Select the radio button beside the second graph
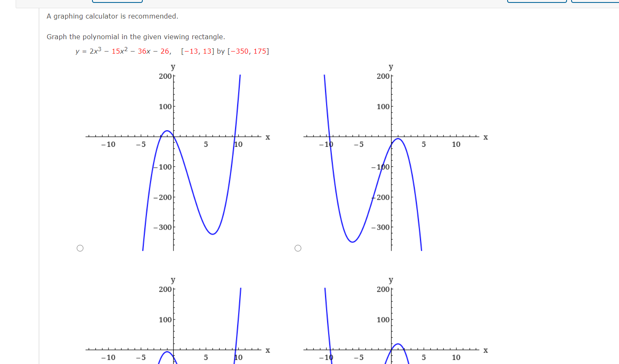 [x=298, y=248]
